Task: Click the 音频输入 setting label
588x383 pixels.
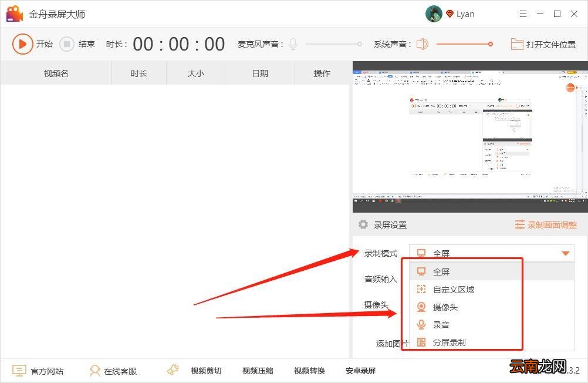Action: (381, 279)
